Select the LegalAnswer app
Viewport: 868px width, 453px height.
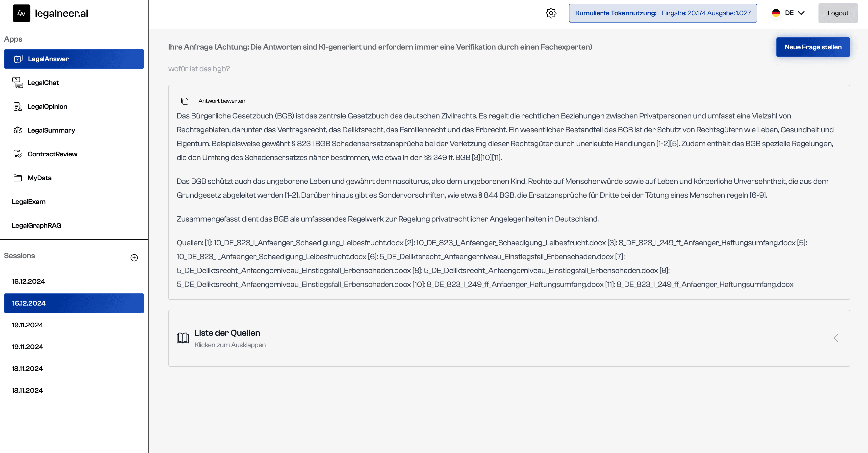tap(74, 59)
